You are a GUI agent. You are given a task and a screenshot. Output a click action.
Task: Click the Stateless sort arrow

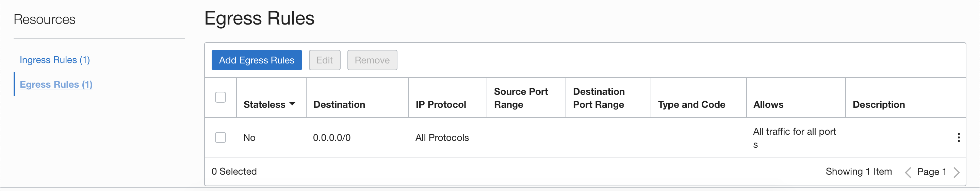[292, 104]
